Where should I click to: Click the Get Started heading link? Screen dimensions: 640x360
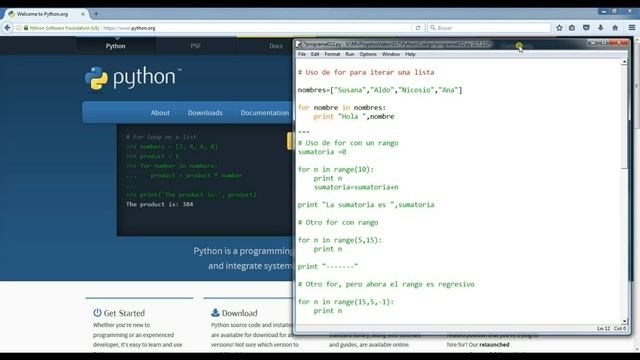(124, 313)
